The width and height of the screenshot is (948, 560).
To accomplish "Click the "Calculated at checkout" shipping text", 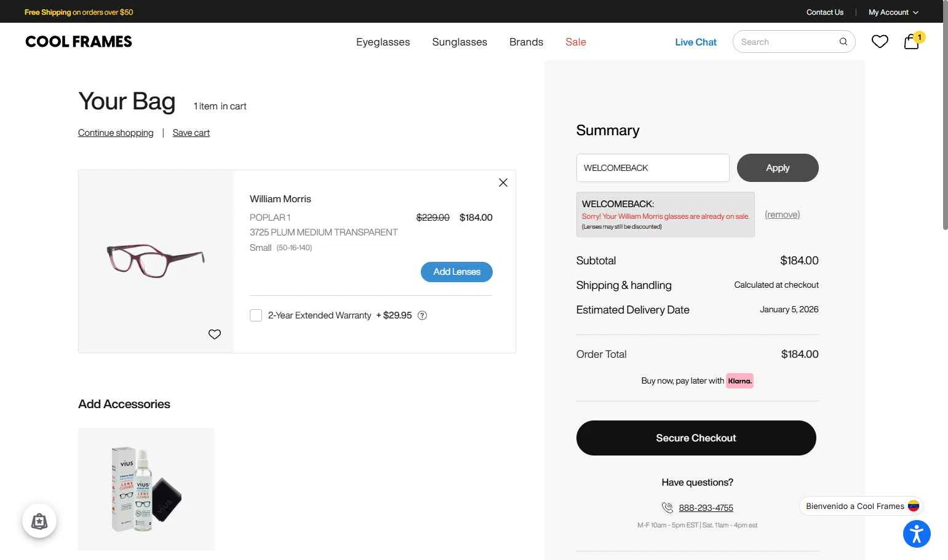I will 776,285.
